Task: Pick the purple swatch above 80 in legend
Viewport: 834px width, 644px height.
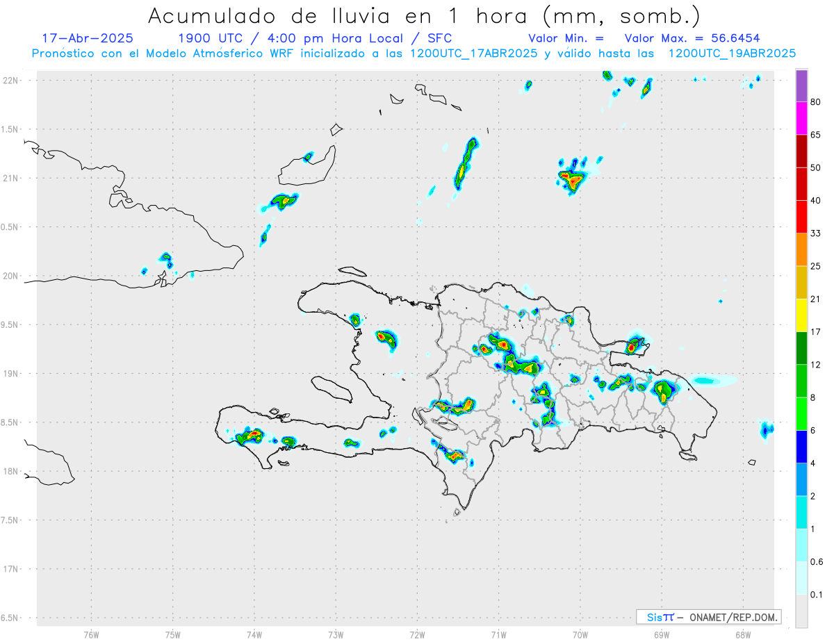Action: (x=801, y=86)
